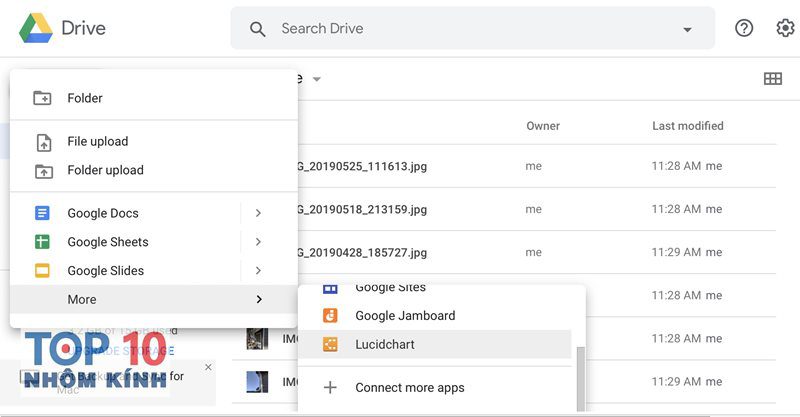Open the building image thumbnail above the sky thumbnail

tap(257, 338)
